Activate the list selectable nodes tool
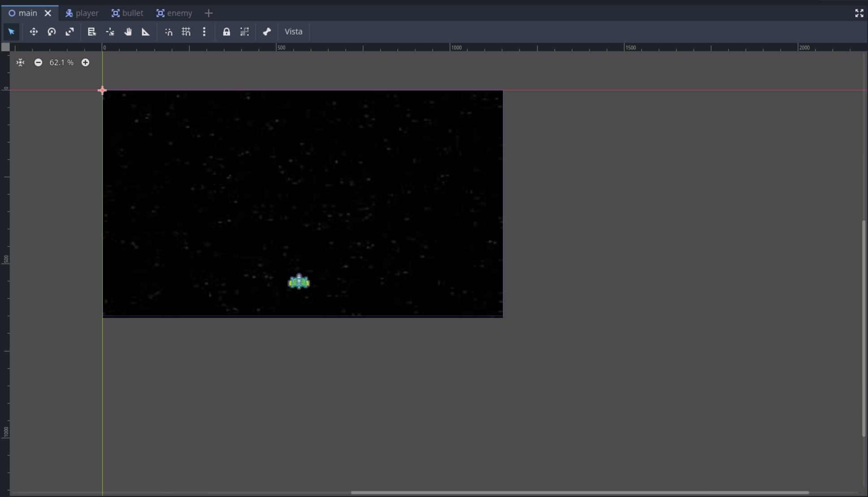The image size is (868, 497). pyautogui.click(x=92, y=32)
